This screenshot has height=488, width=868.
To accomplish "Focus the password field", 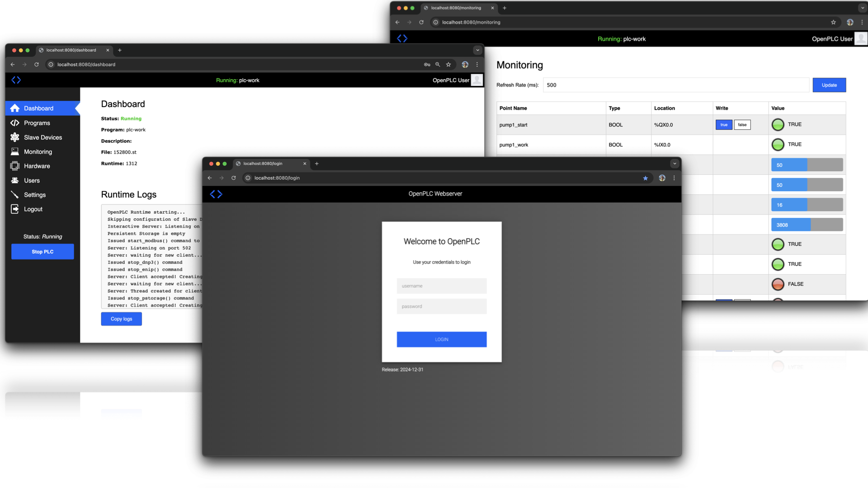I will click(x=442, y=306).
